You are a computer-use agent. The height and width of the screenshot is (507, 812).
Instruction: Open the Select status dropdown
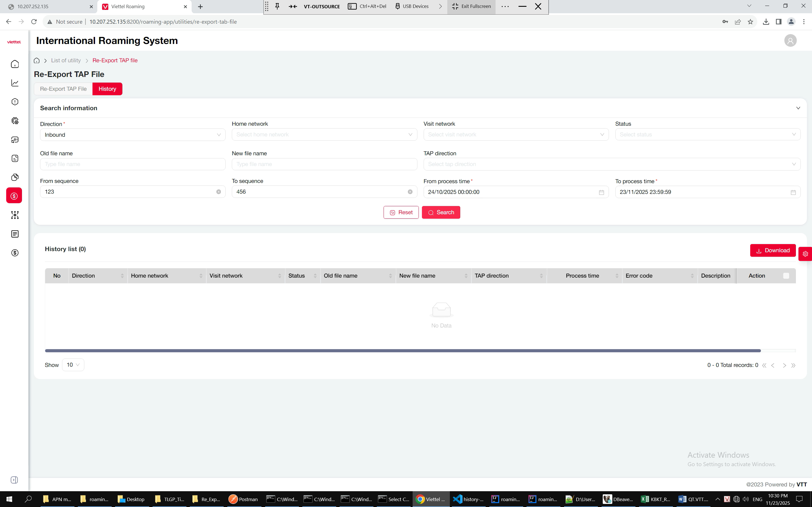tap(707, 134)
